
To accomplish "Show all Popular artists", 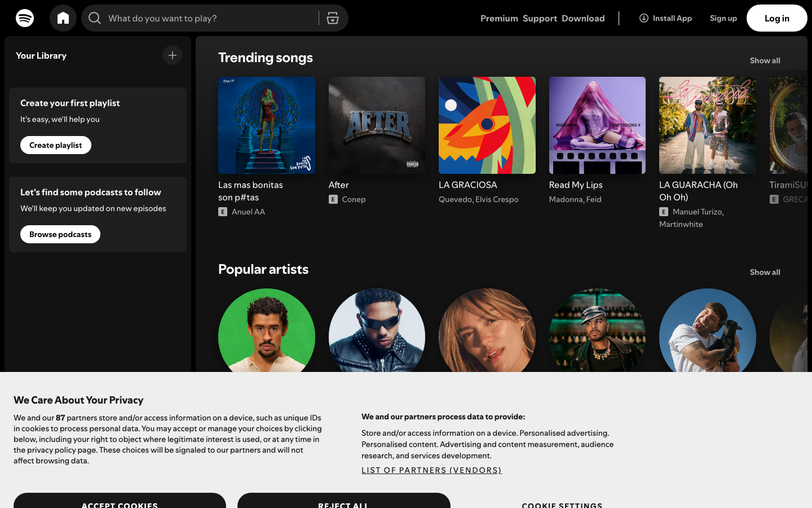I will point(765,272).
